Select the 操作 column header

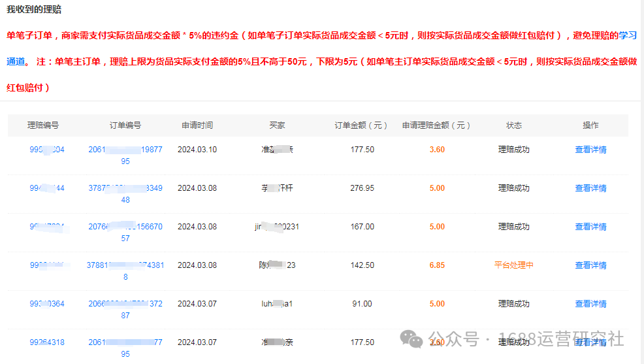590,125
